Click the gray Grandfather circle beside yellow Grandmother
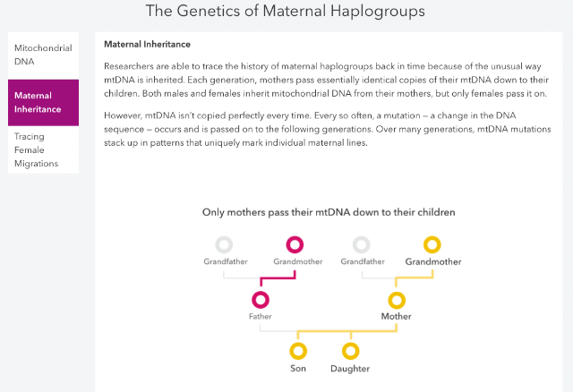Viewport: 573px width, 392px height. 362,244
